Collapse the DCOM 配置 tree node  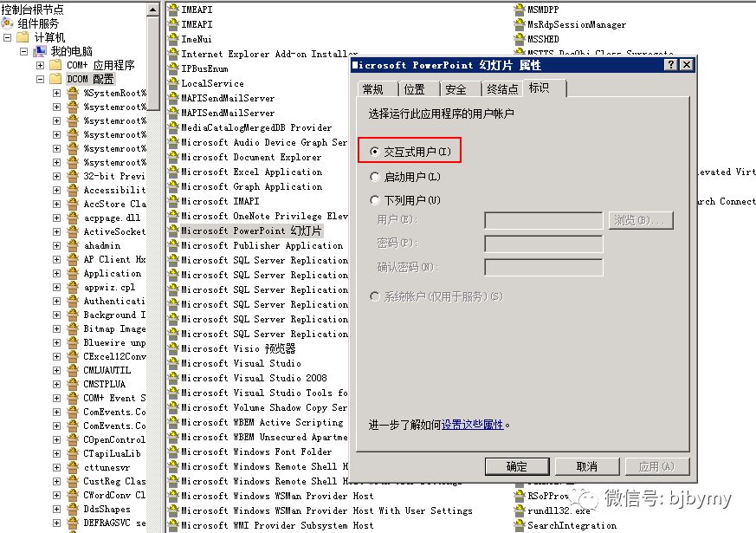pos(41,79)
